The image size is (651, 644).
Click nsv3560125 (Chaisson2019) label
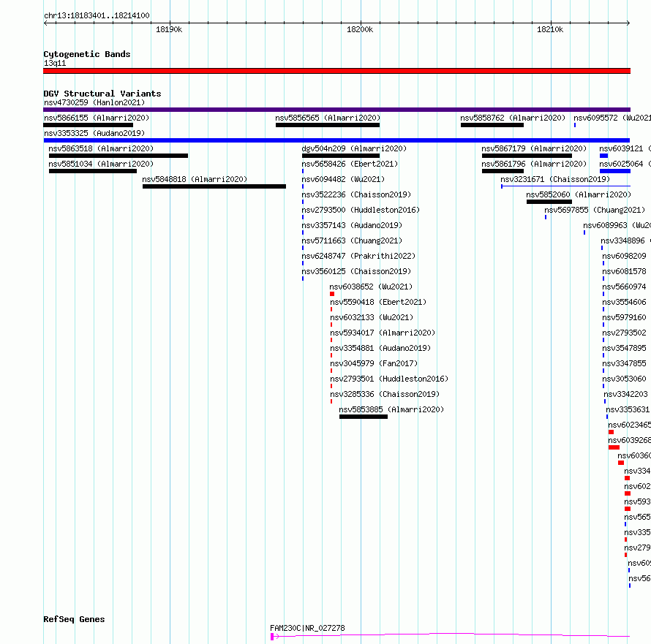(x=356, y=271)
